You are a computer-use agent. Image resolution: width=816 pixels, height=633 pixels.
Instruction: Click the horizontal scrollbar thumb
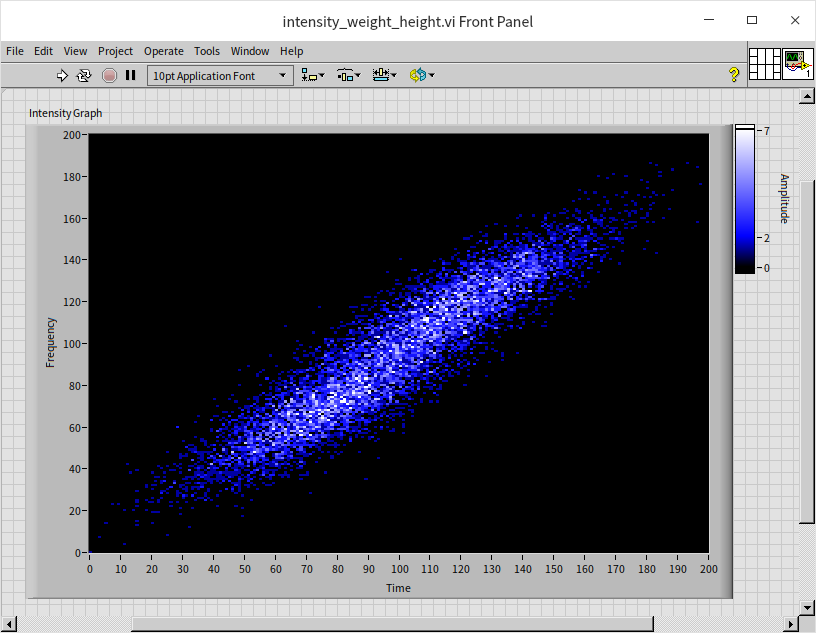coord(390,624)
